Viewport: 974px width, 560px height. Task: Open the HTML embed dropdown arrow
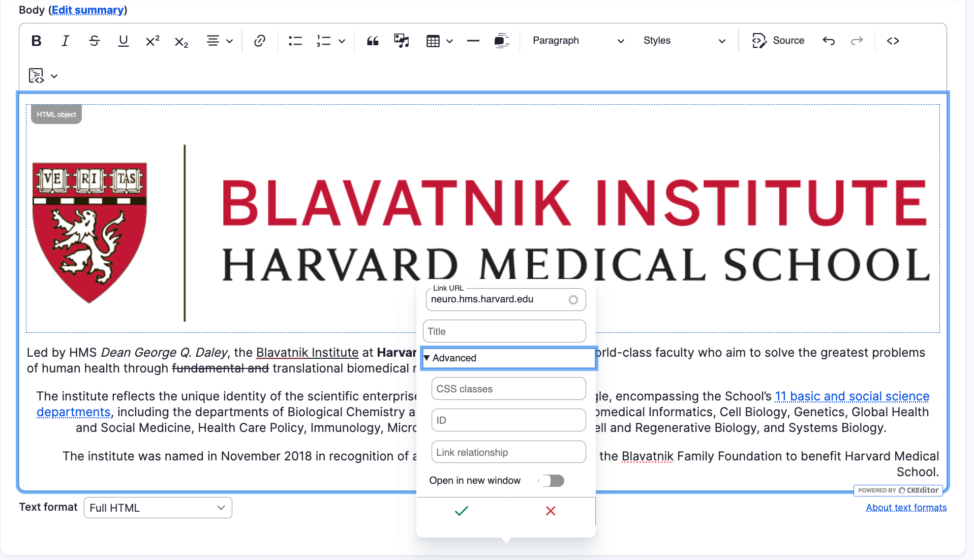[x=54, y=76]
